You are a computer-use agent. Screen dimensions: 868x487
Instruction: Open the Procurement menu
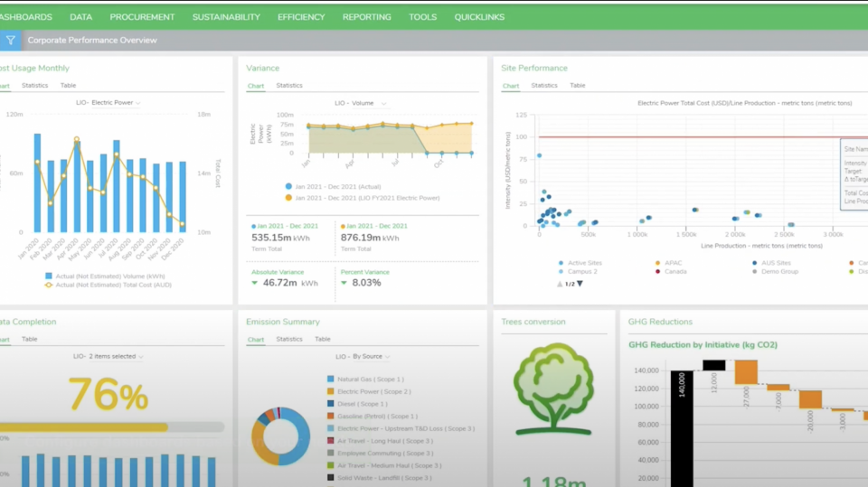point(142,16)
